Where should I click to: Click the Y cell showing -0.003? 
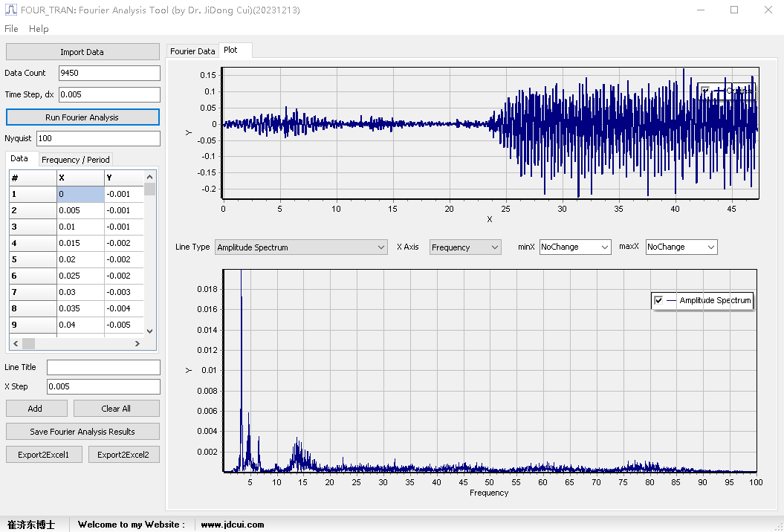point(124,292)
